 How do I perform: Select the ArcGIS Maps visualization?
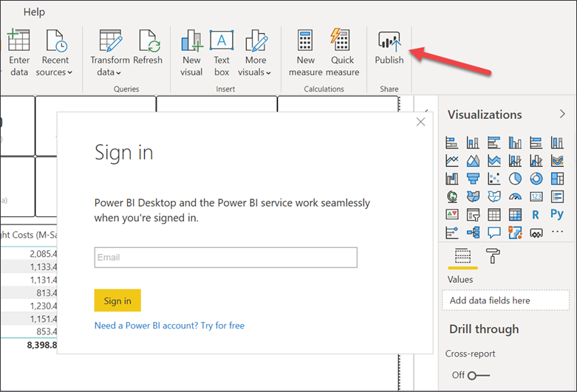(x=515, y=233)
